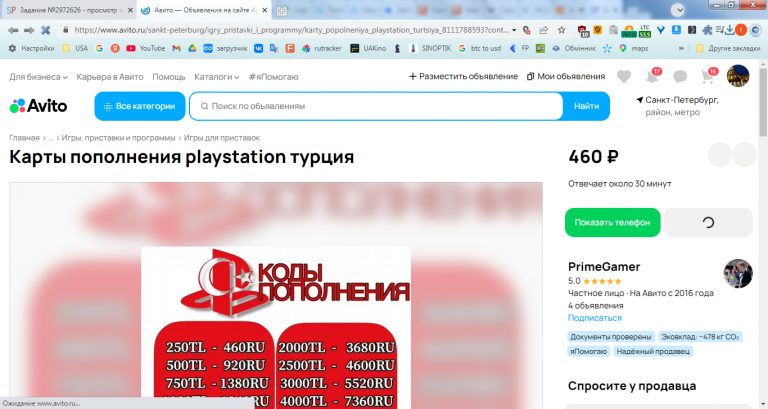This screenshot has height=409, width=768.
Task: Open the USA bookmarks folder
Action: tap(75, 48)
